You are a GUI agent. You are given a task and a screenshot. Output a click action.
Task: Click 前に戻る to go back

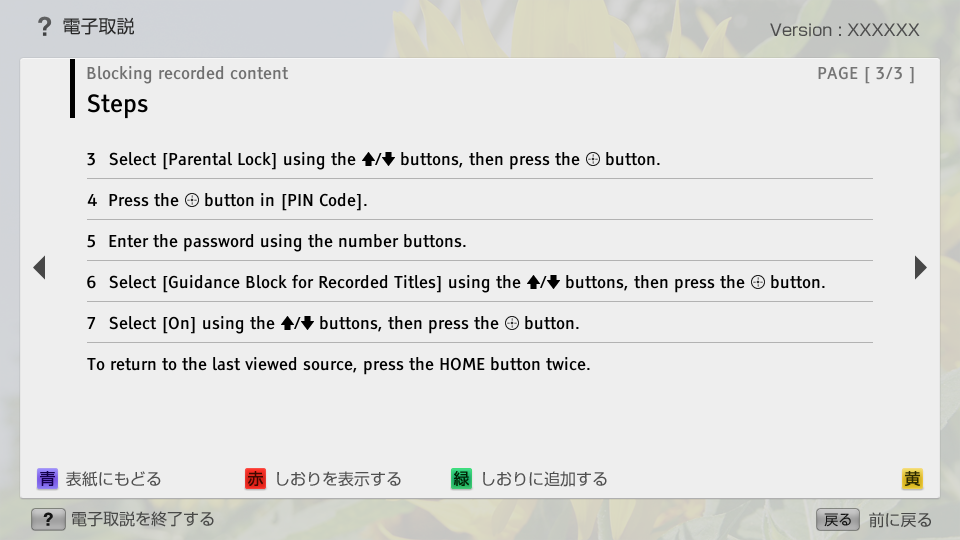click(x=900, y=520)
